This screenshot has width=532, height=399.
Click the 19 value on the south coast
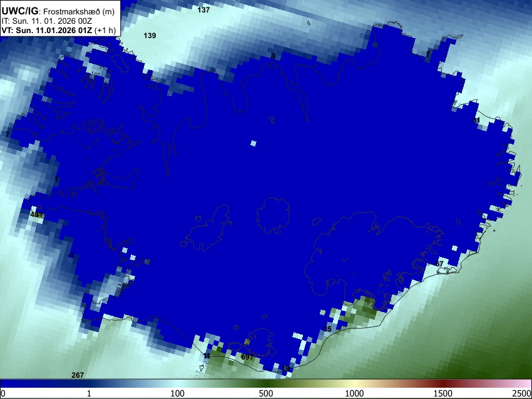tap(285, 368)
